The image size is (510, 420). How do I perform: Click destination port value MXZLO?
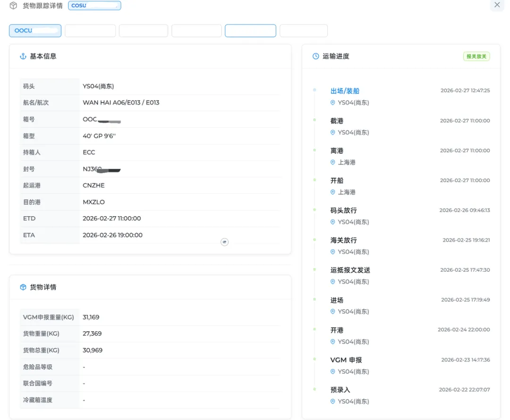click(93, 202)
